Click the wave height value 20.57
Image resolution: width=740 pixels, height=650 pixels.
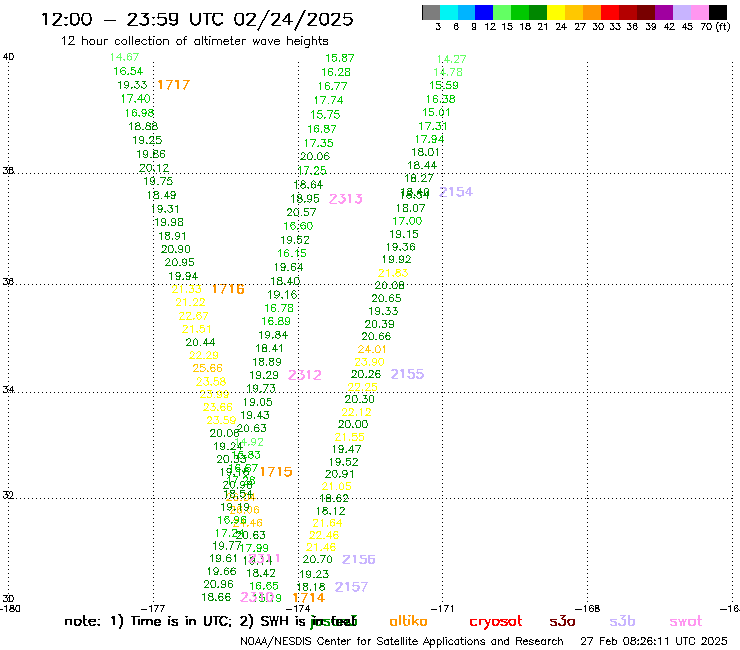click(x=301, y=212)
